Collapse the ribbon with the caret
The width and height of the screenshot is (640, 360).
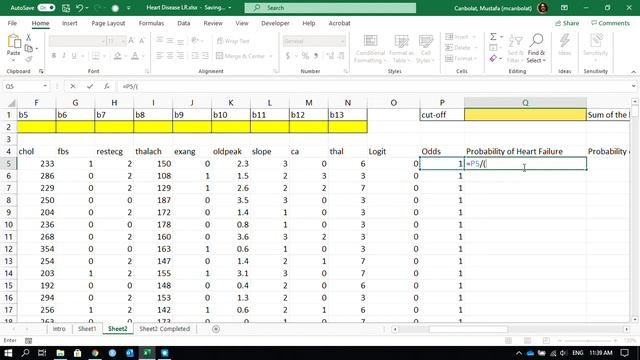(x=633, y=72)
